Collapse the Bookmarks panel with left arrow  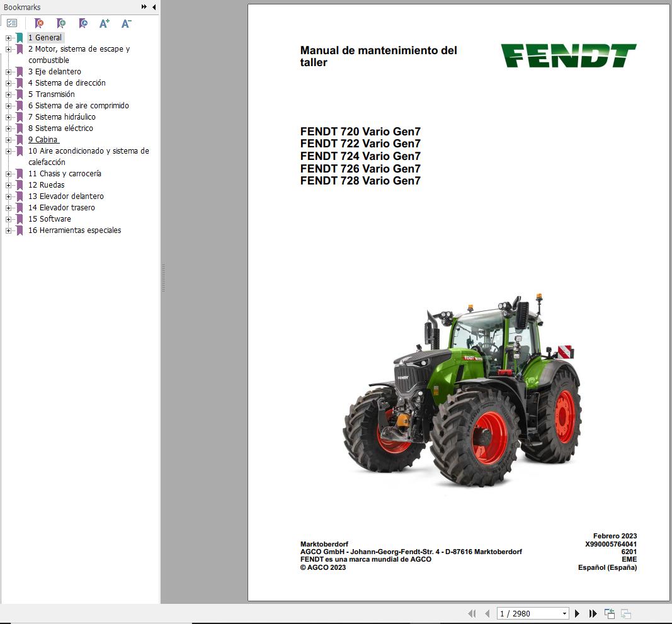coord(154,7)
